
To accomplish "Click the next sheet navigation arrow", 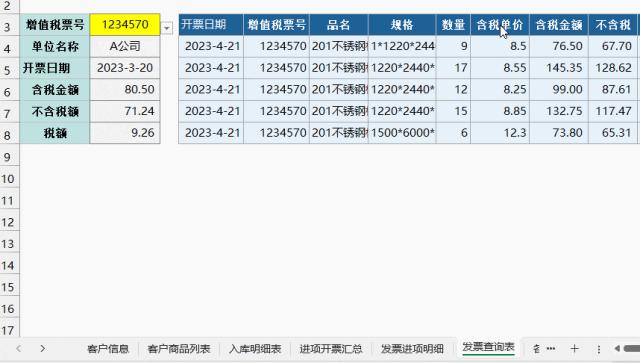I will point(42,349).
